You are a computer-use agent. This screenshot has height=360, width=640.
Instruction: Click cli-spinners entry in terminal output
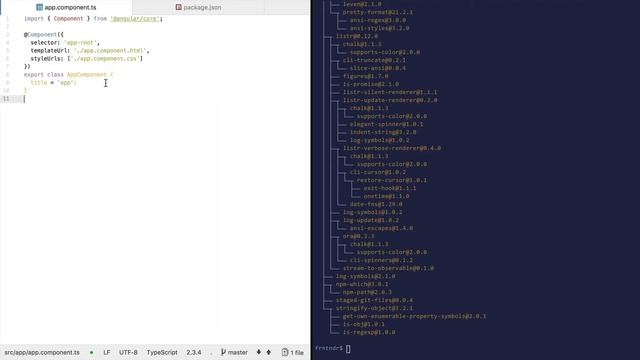point(381,260)
